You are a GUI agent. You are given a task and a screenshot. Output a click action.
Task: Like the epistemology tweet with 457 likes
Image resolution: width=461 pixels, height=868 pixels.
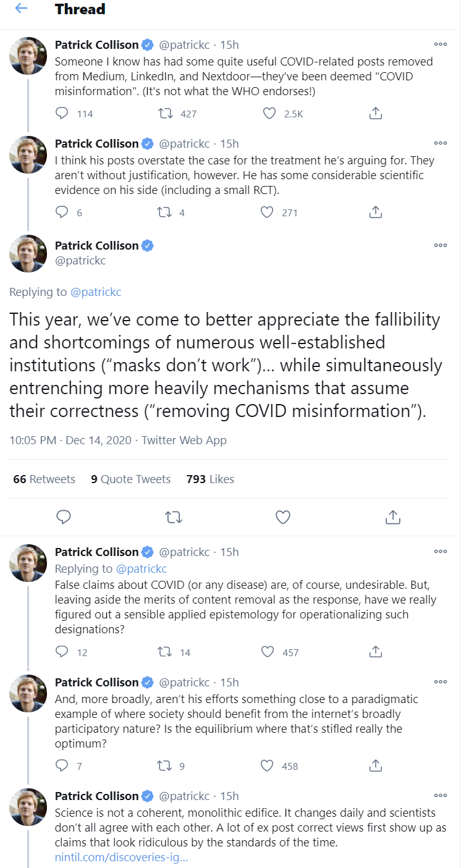pyautogui.click(x=267, y=652)
